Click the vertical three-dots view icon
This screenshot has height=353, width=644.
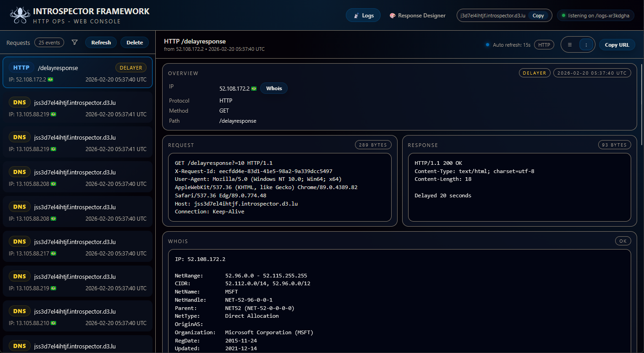(x=586, y=45)
